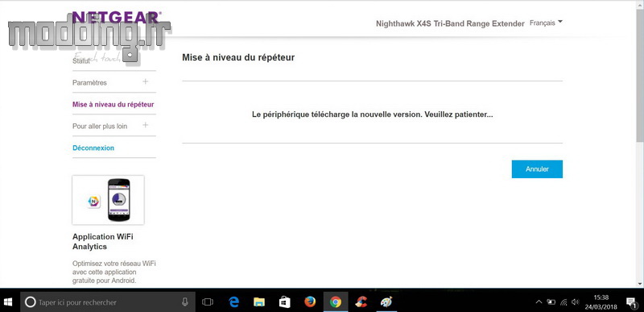This screenshot has width=644, height=312.
Task: Open the notification Action Center icon
Action: [x=631, y=303]
